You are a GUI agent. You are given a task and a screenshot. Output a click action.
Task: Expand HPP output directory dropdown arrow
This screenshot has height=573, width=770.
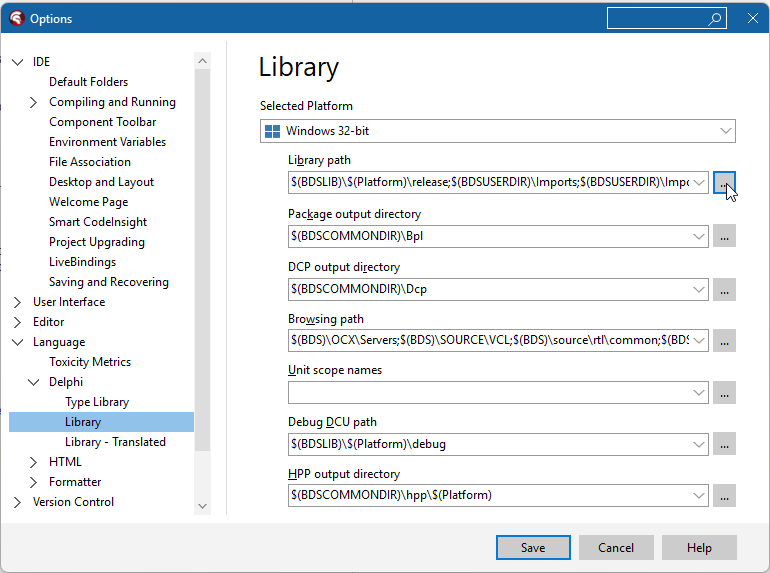tap(699, 495)
